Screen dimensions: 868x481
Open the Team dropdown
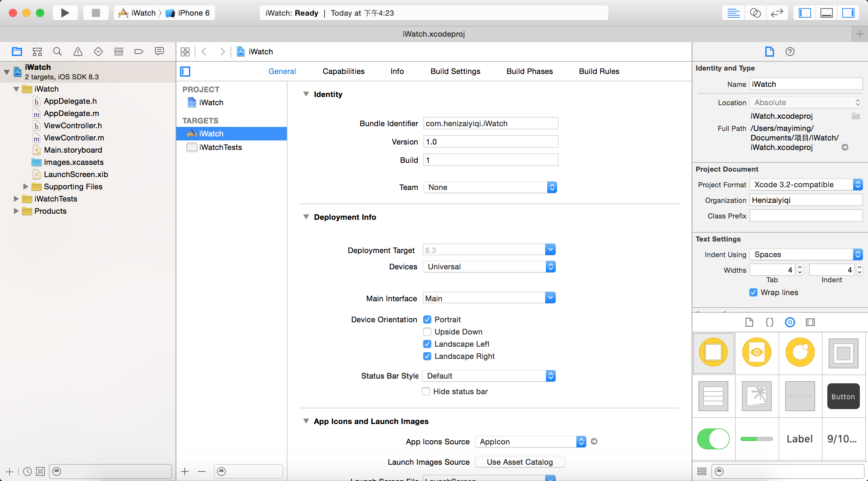pyautogui.click(x=490, y=187)
